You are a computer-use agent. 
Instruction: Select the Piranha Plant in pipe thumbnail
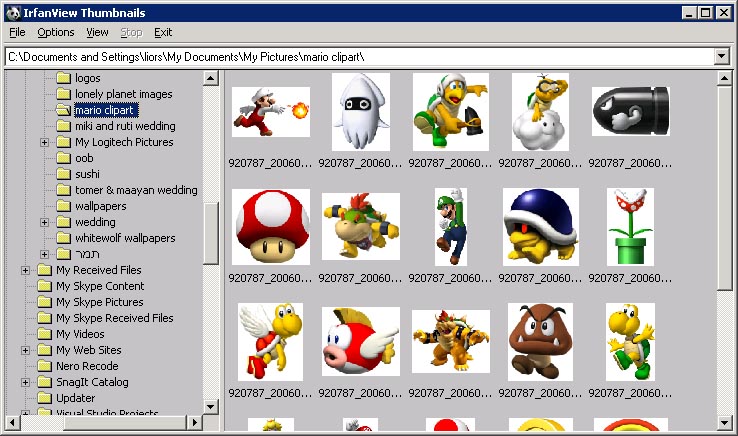[x=630, y=227]
